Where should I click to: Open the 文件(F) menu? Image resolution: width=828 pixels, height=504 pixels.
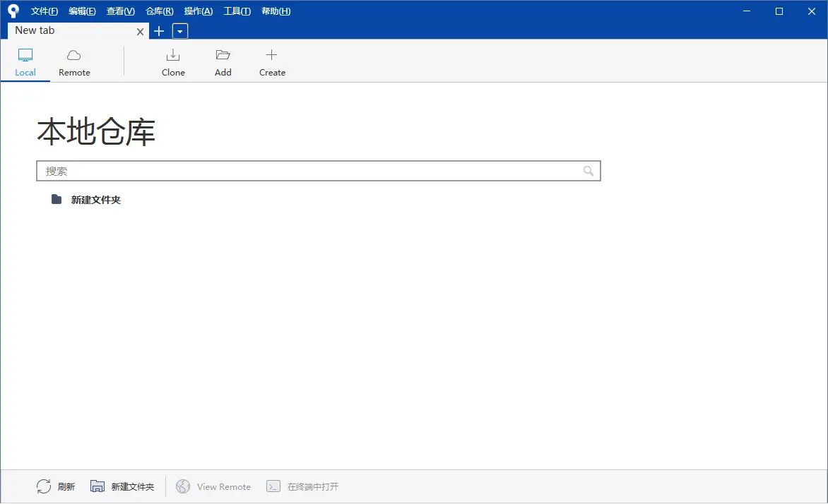45,11
